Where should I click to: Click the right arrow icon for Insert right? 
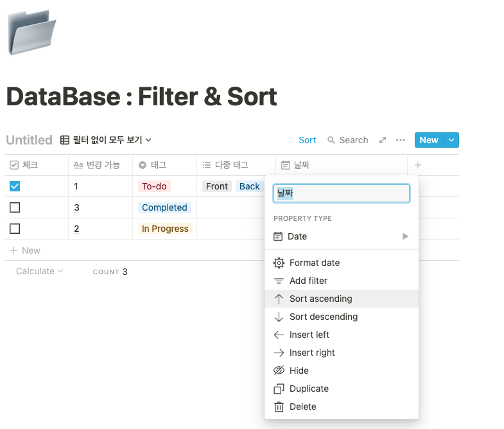point(279,353)
